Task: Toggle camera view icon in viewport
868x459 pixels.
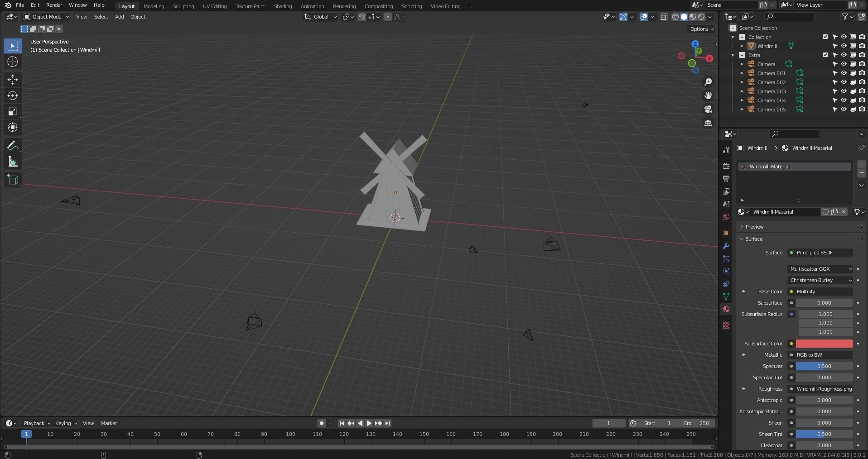Action: 708,109
